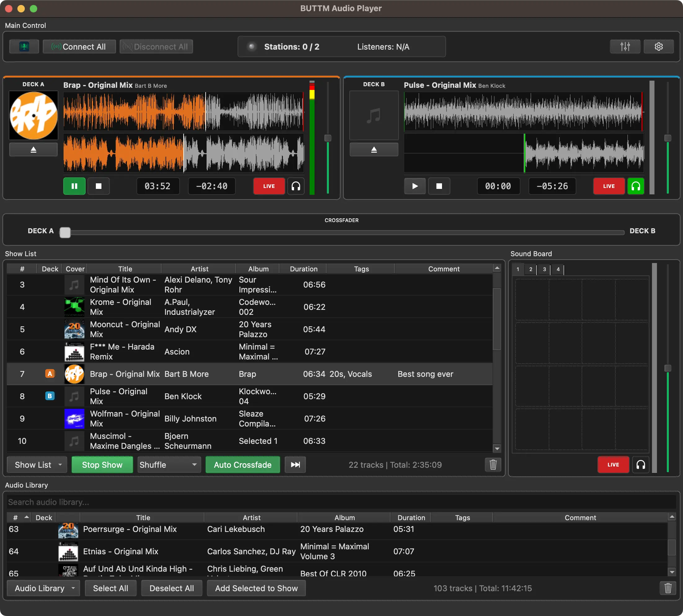Adjust Sound Board volume fader handle
This screenshot has width=683, height=616.
[667, 368]
